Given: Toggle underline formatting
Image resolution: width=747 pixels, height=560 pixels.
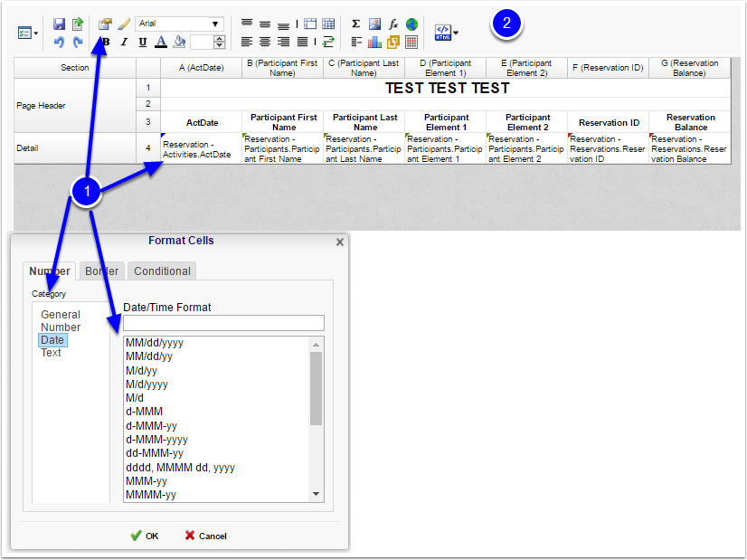Looking at the screenshot, I should pyautogui.click(x=140, y=43).
